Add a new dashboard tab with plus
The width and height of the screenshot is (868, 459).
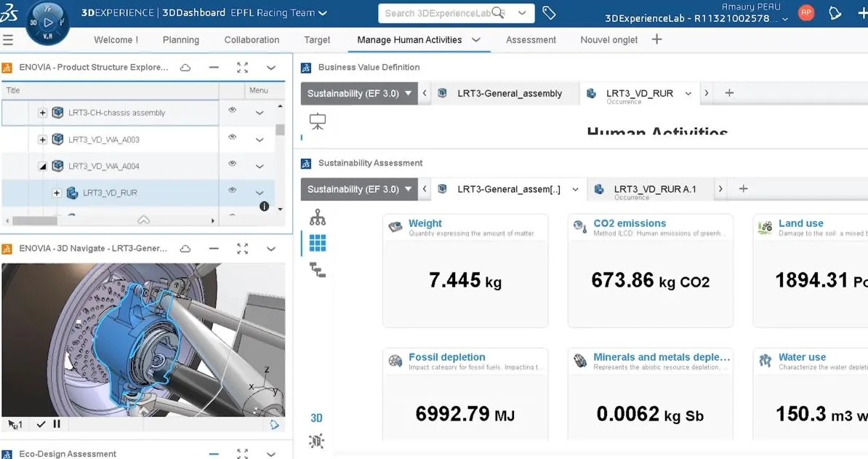click(656, 39)
